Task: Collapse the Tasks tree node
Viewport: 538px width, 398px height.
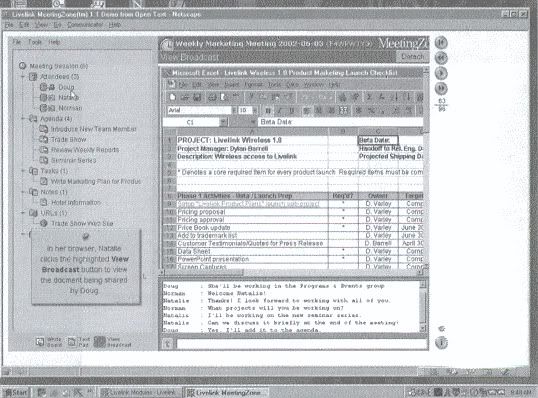Action: (23, 171)
